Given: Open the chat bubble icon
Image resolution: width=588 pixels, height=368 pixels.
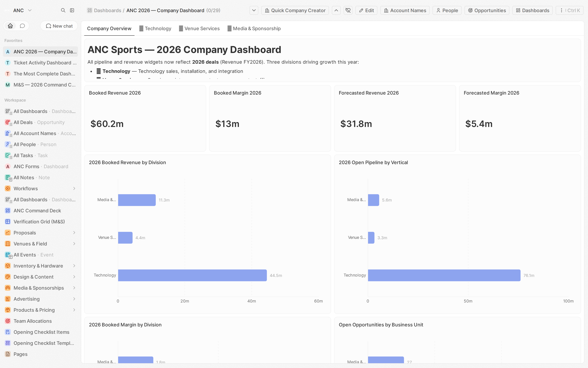Looking at the screenshot, I should coord(22,26).
